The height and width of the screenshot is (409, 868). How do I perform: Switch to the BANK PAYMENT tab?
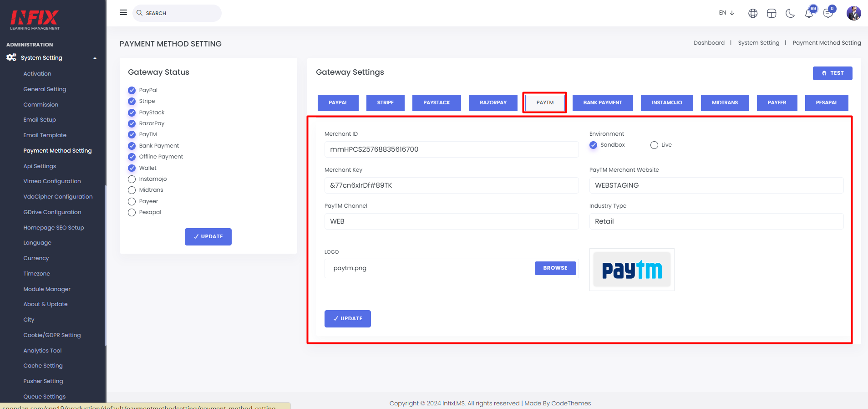coord(603,103)
